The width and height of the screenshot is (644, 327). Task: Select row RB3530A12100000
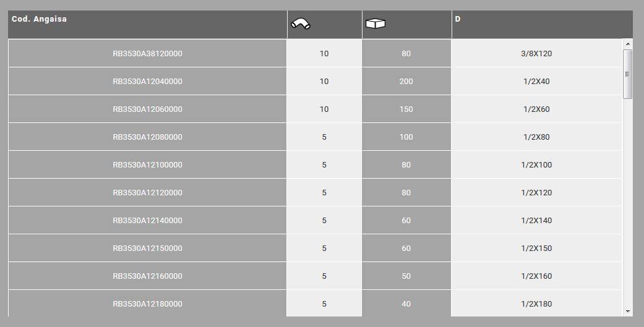click(x=147, y=165)
